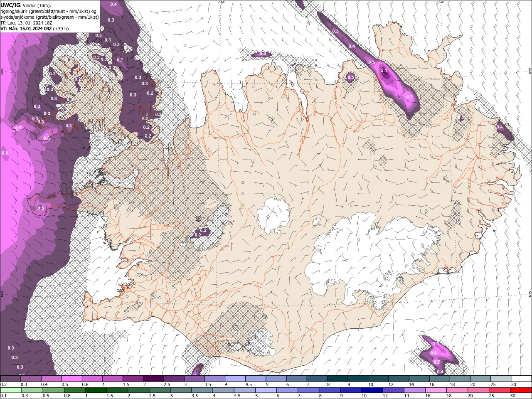
Task: Click the 20W longitude label at top
Action: point(222,2)
